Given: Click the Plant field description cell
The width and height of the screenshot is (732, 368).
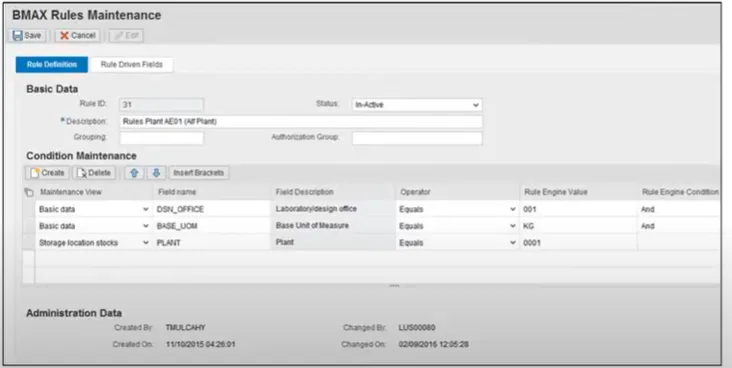Looking at the screenshot, I should (333, 242).
